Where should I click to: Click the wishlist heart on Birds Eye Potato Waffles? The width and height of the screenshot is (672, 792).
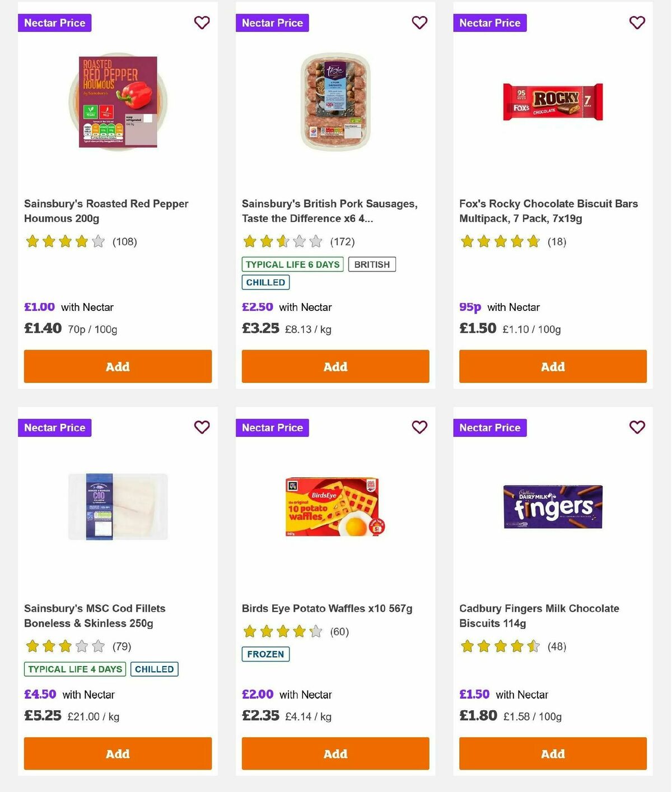[419, 427]
